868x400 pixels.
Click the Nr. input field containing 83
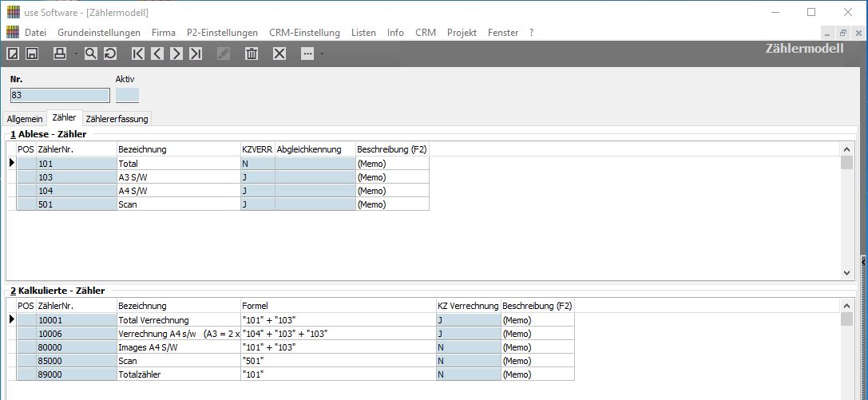coord(60,95)
